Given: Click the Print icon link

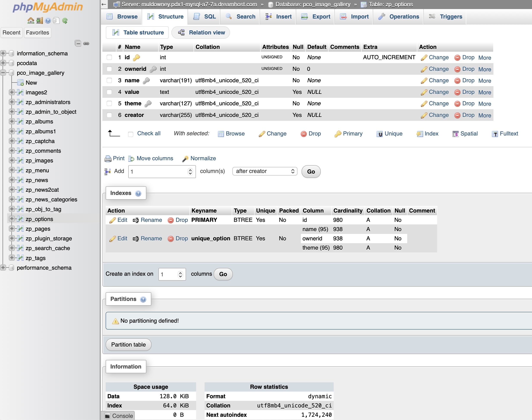Looking at the screenshot, I should tap(108, 159).
